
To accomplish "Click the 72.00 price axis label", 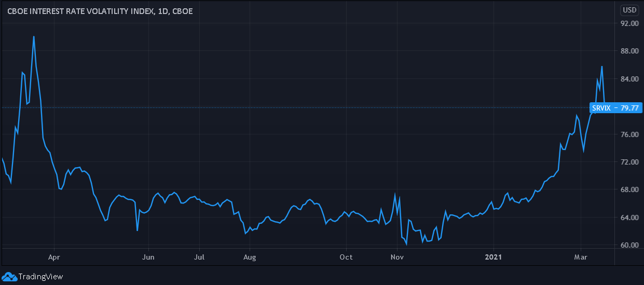I will pos(629,162).
